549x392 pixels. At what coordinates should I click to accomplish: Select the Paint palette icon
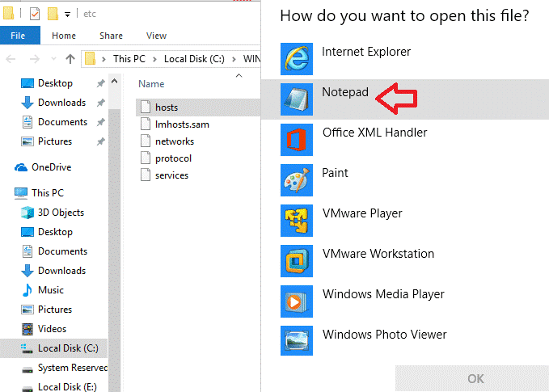296,180
